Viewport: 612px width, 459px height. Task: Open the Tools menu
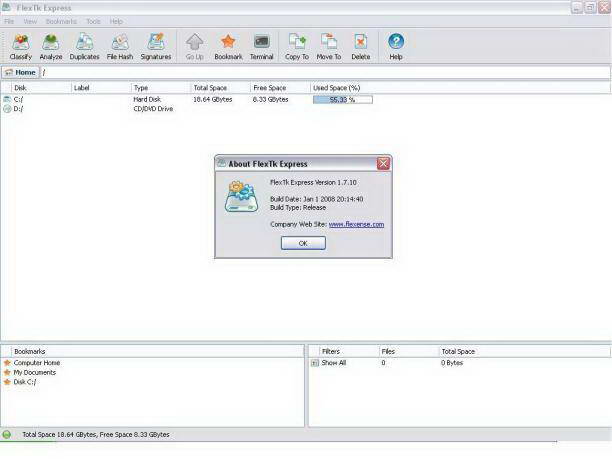93,21
